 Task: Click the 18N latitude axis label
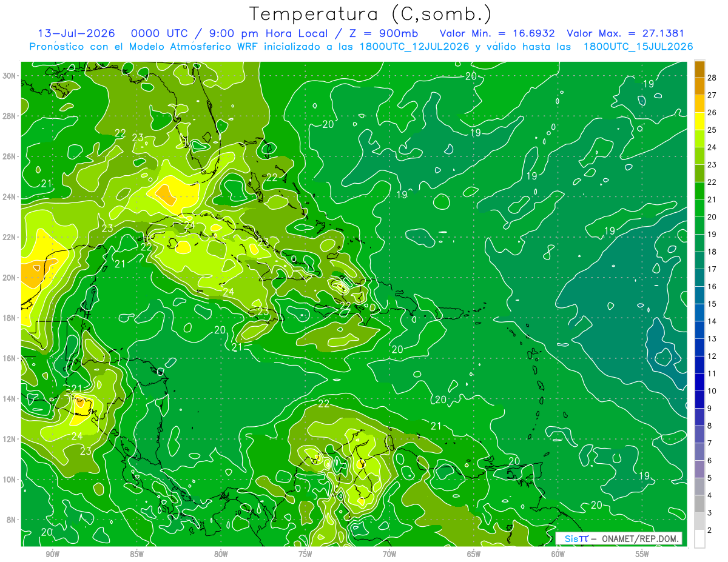[10, 318]
